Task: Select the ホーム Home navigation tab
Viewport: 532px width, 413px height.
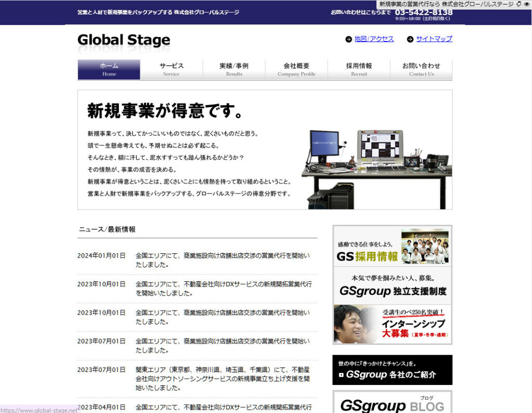Action: pyautogui.click(x=109, y=70)
